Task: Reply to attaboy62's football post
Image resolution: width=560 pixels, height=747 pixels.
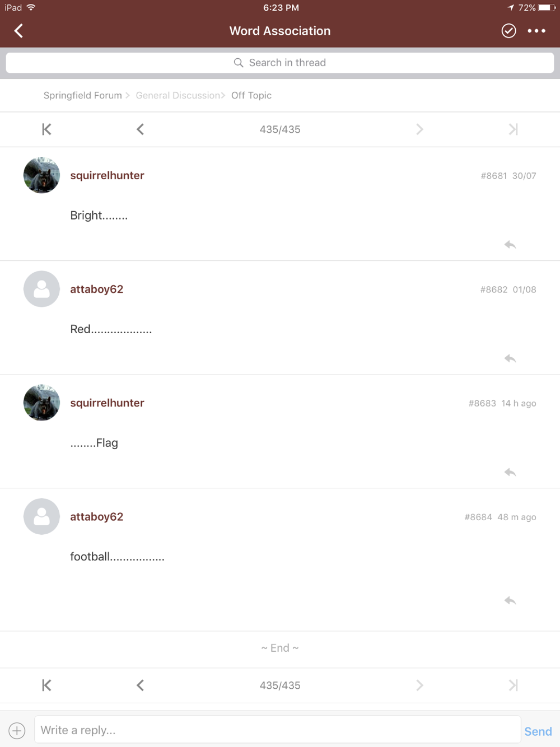Action: click(x=510, y=601)
